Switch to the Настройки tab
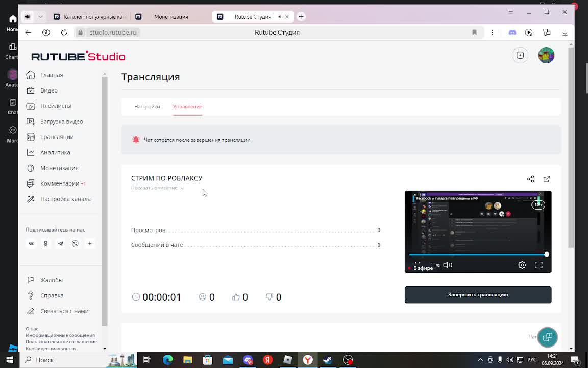This screenshot has width=588, height=368. tap(147, 107)
